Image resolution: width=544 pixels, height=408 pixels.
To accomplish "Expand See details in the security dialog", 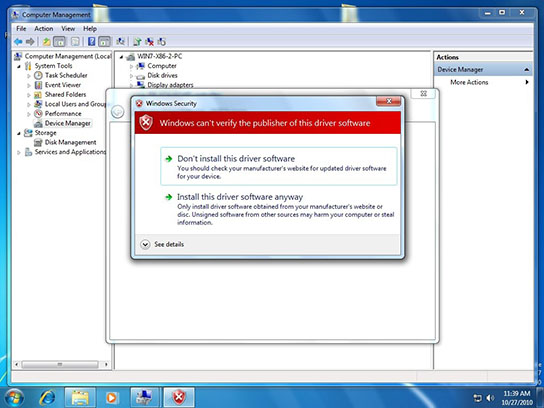I will pos(162,244).
